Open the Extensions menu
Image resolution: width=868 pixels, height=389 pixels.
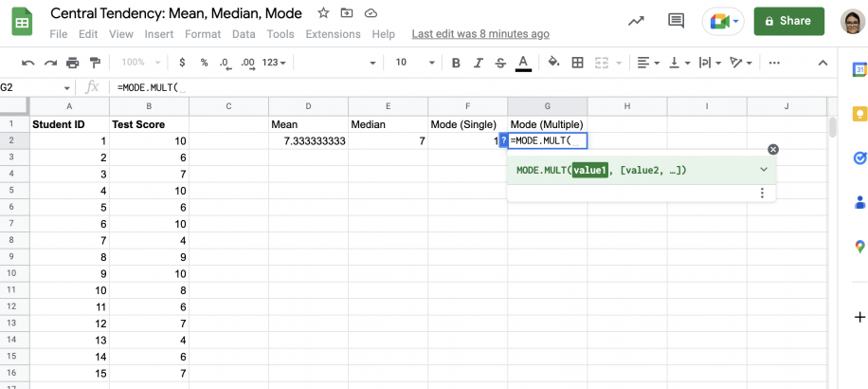coord(333,34)
